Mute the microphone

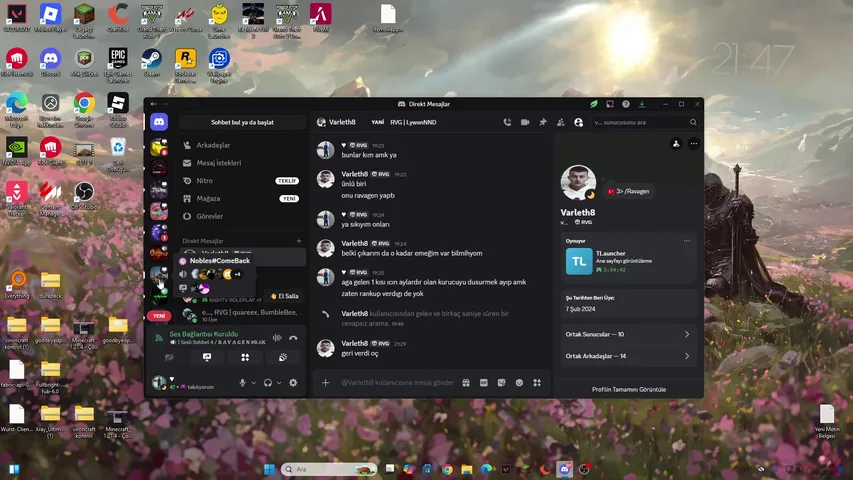[242, 383]
